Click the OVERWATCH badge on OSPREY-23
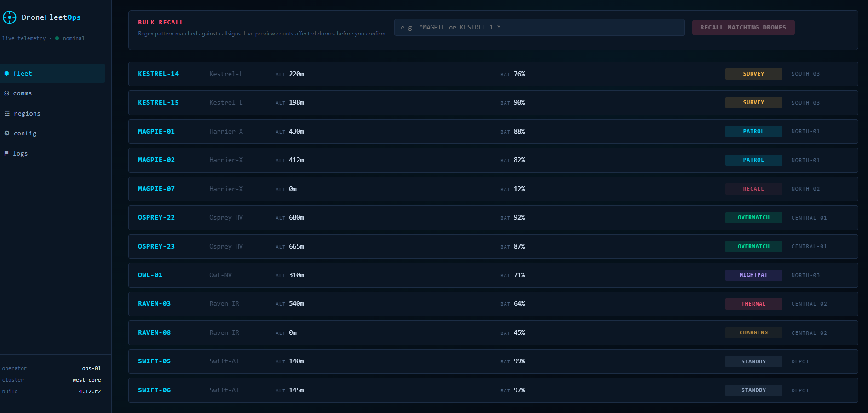 (x=753, y=246)
